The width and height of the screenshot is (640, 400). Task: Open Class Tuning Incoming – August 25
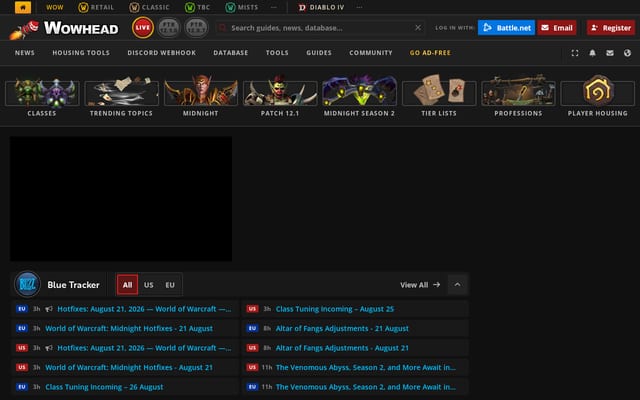coord(335,309)
